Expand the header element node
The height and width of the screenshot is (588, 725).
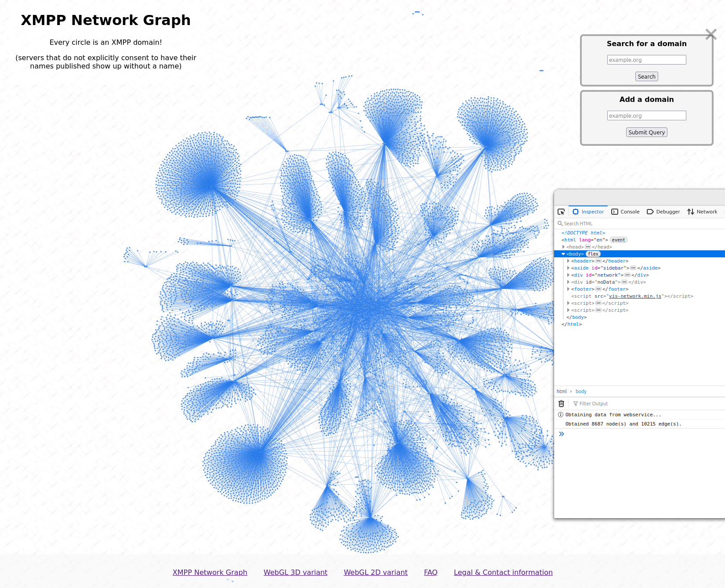(568, 261)
